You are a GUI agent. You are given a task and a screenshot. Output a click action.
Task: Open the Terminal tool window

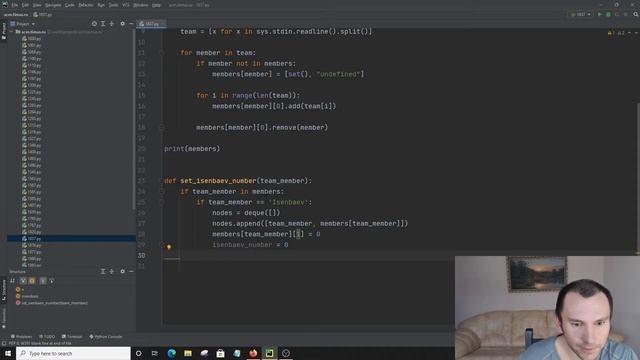tap(72, 337)
